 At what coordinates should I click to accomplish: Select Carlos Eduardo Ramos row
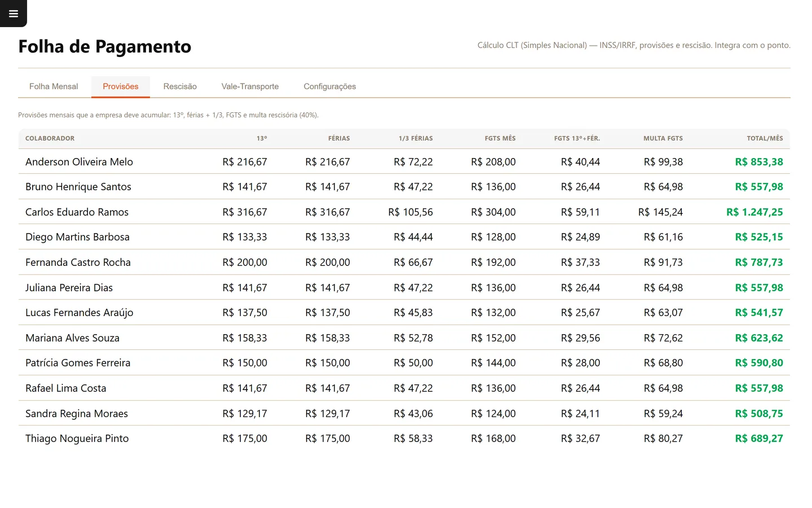[x=404, y=212]
